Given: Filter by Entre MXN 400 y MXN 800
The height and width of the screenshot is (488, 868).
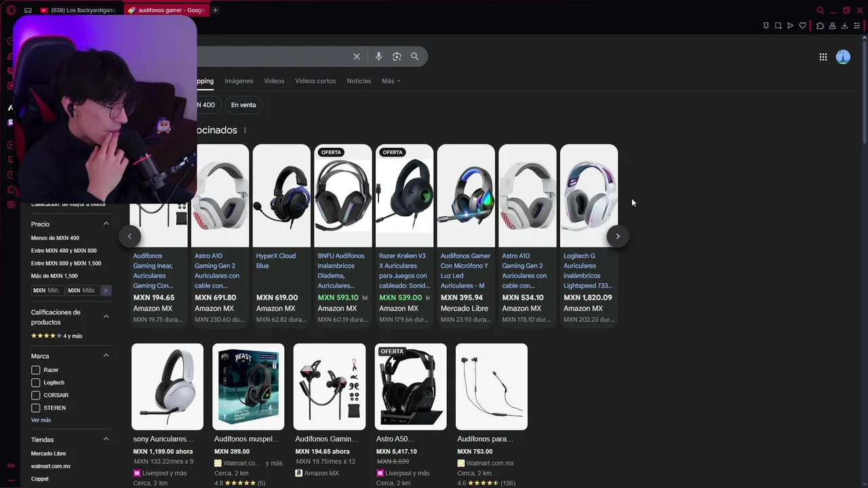Looking at the screenshot, I should pos(64,251).
